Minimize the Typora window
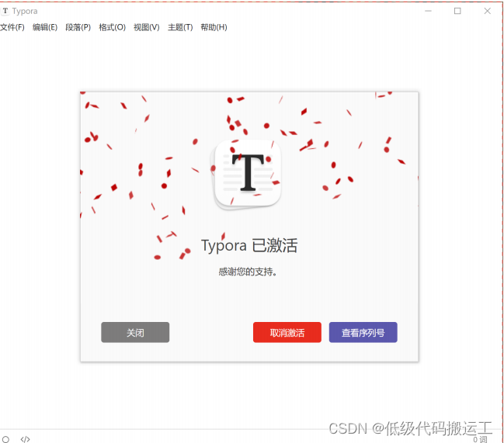The height and width of the screenshot is (443, 504). click(428, 11)
